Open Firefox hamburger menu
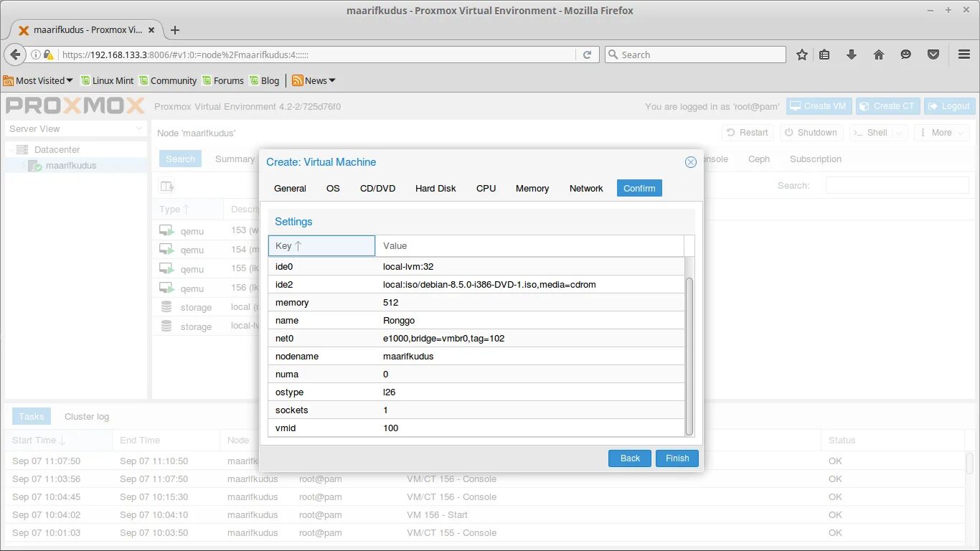 964,55
